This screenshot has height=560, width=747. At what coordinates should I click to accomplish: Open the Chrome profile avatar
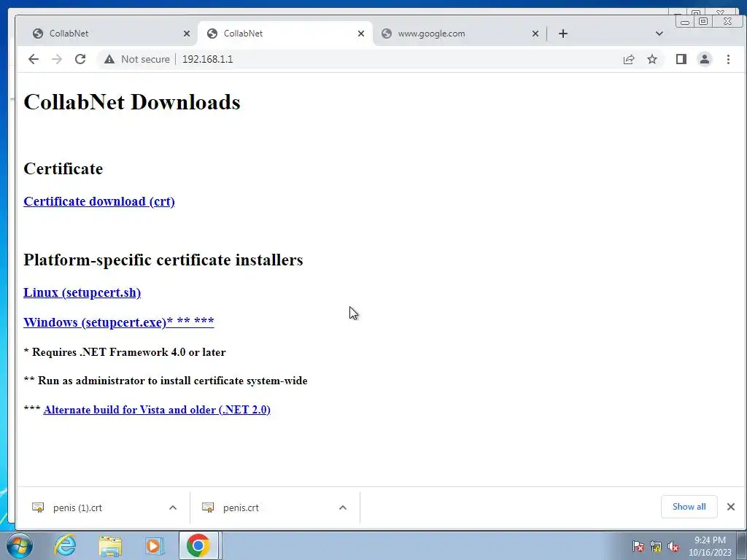[x=705, y=59]
